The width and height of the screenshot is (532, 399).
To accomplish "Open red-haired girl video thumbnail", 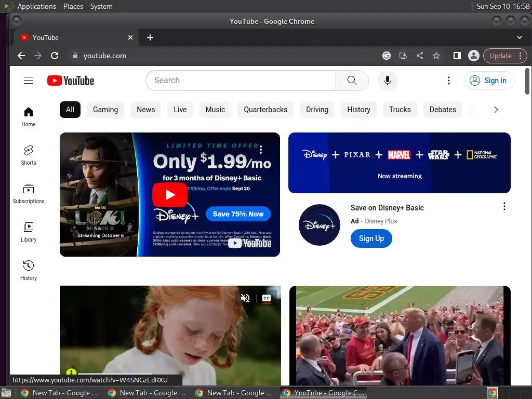I will tap(170, 335).
